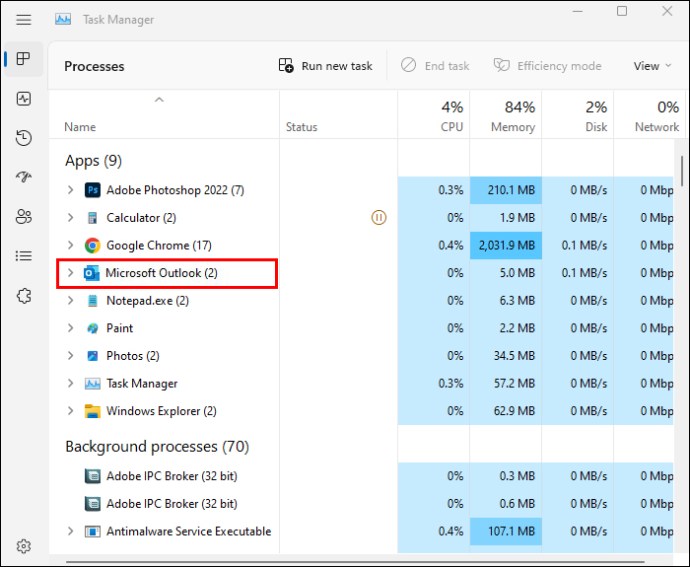Click the Run new task button
Viewport: 690px width, 567px height.
click(325, 66)
